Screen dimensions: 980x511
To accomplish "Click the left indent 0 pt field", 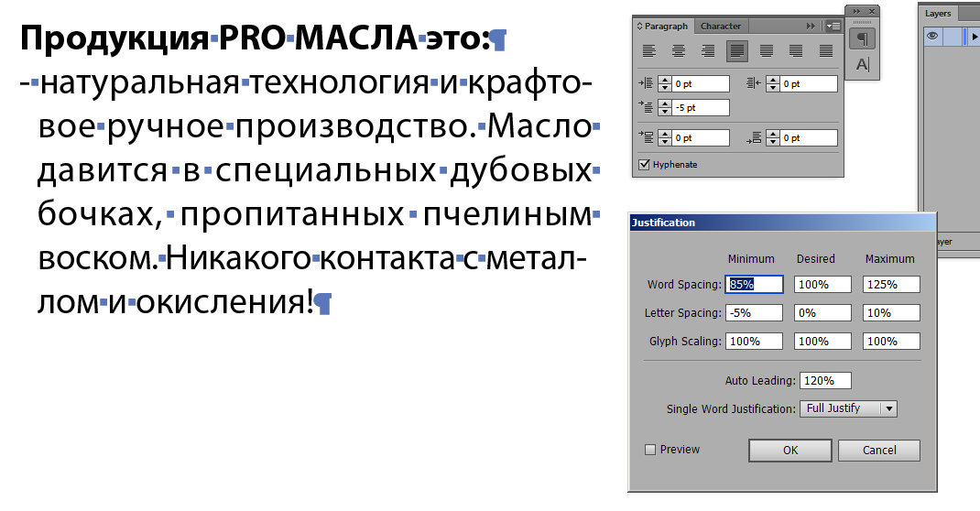I will tap(701, 83).
